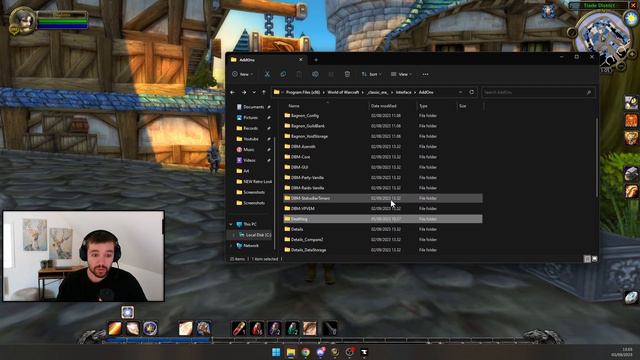Open the New item dropdown
The height and width of the screenshot is (360, 640).
243,74
